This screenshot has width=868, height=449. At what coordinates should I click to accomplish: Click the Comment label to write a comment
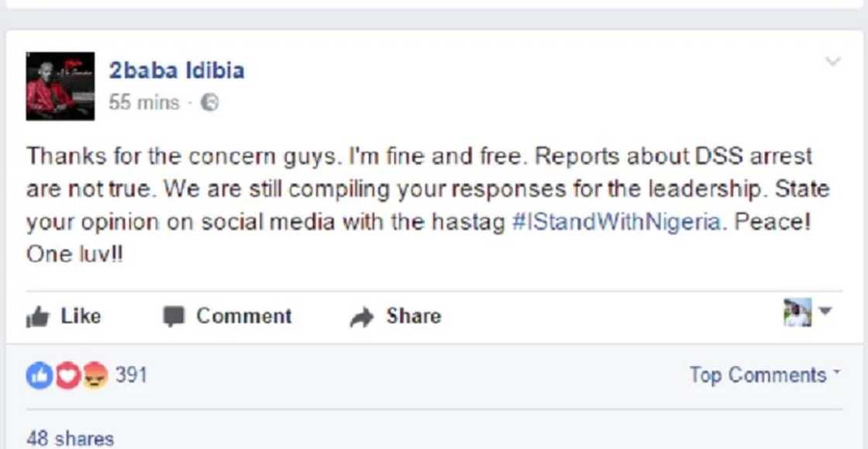tap(244, 316)
